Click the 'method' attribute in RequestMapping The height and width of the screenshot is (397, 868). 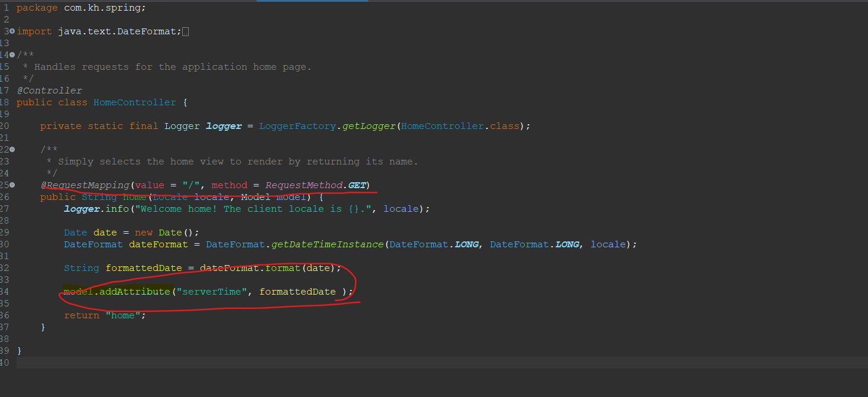coord(229,185)
